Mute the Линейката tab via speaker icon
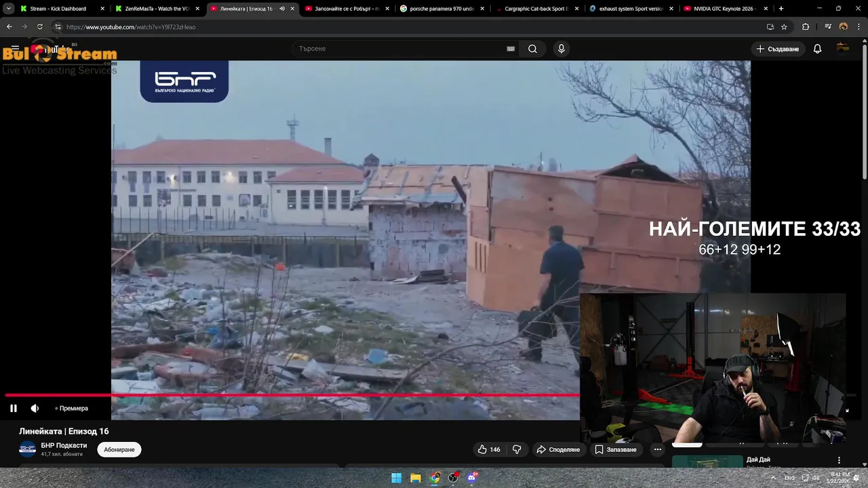868x488 pixels. tap(281, 9)
